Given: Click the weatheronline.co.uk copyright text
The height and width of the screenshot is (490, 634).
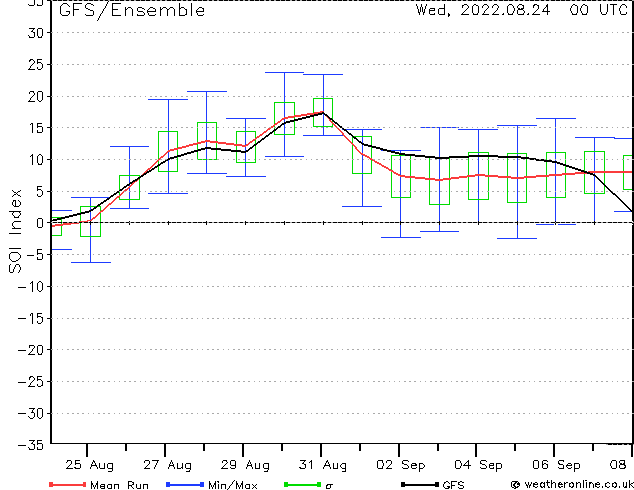Looking at the screenshot, I should pos(572,484).
